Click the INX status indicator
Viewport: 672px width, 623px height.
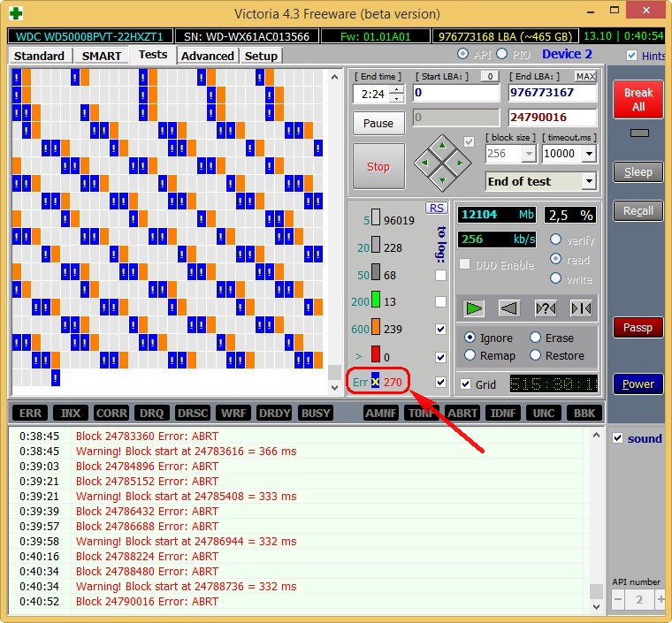tap(70, 414)
